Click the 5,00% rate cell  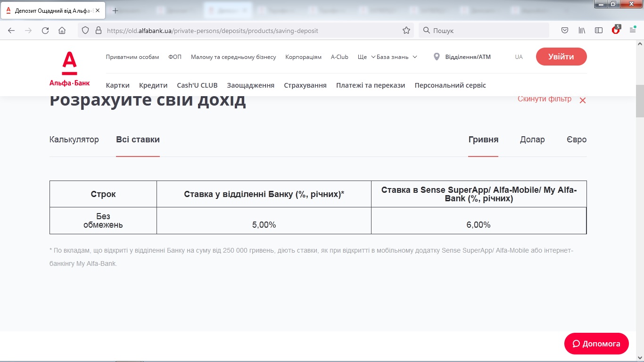(x=264, y=221)
